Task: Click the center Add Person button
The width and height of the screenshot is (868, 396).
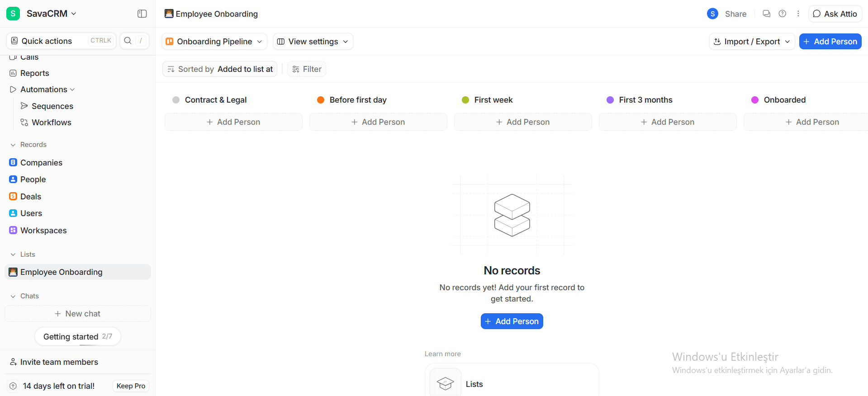Action: point(512,321)
